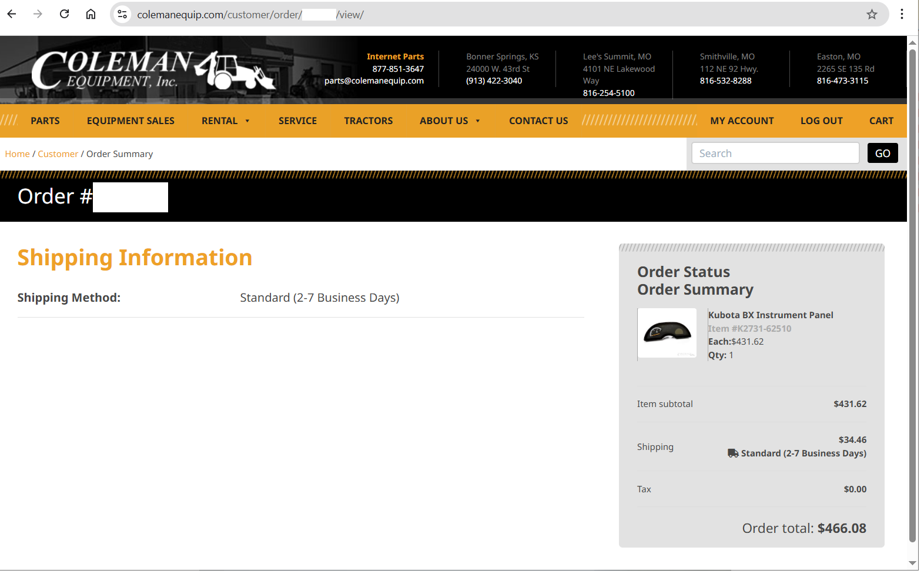This screenshot has height=577, width=924.
Task: Click the Easton, MO location name
Action: click(838, 56)
